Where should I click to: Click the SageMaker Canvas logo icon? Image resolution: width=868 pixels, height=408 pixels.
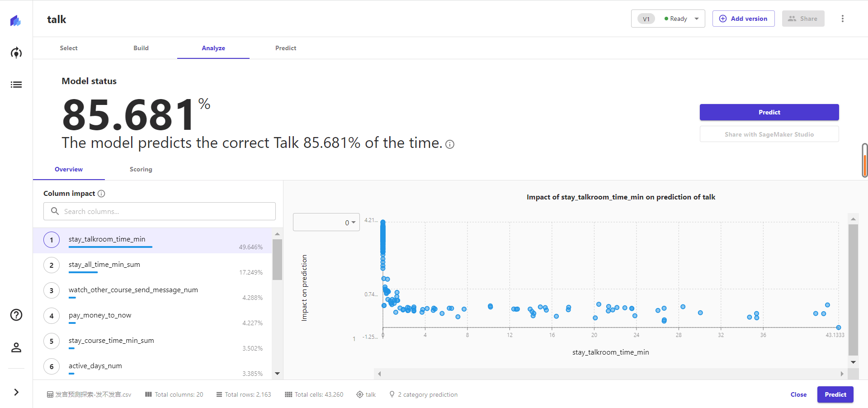[16, 20]
